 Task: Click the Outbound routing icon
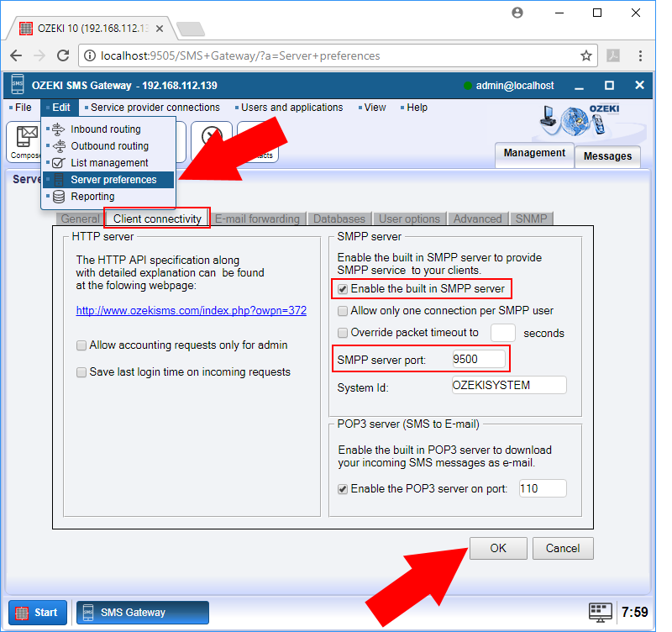pyautogui.click(x=59, y=146)
